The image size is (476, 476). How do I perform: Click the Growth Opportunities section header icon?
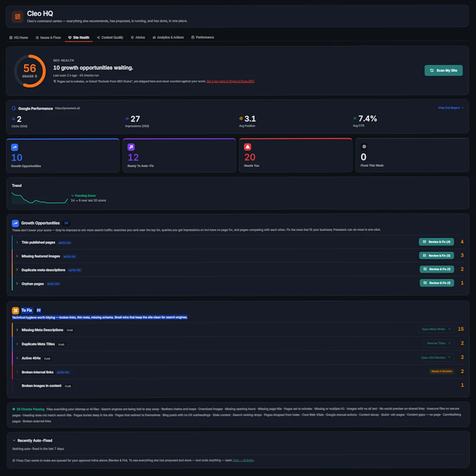point(15,224)
